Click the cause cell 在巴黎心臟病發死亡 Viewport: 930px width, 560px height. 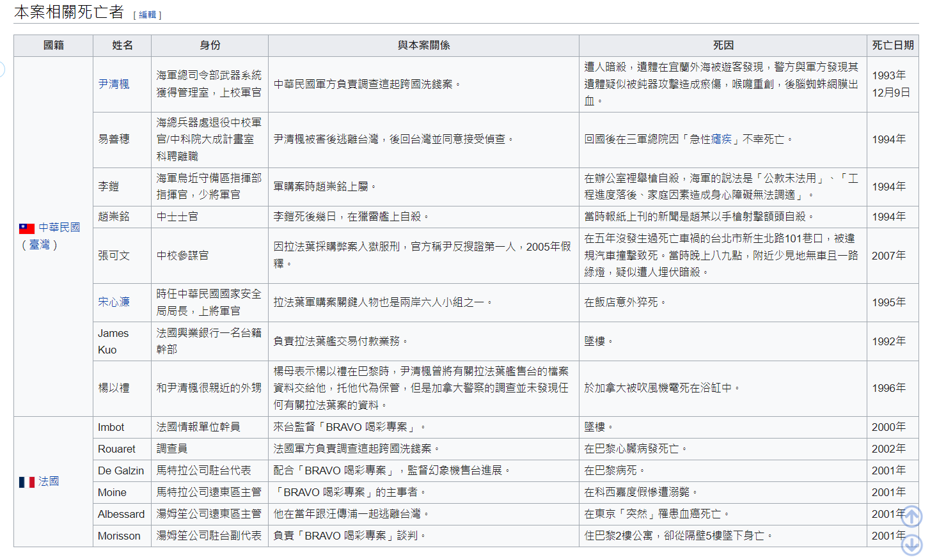point(723,449)
